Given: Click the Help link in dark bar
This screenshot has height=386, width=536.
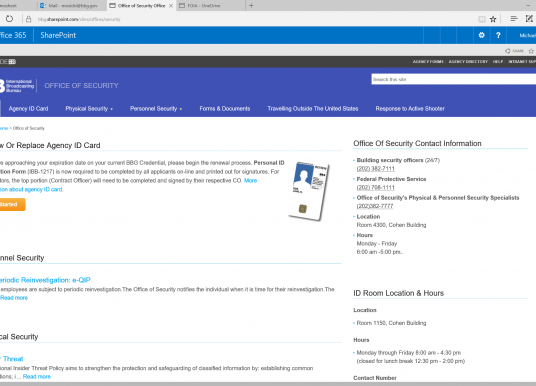Looking at the screenshot, I should (498, 62).
